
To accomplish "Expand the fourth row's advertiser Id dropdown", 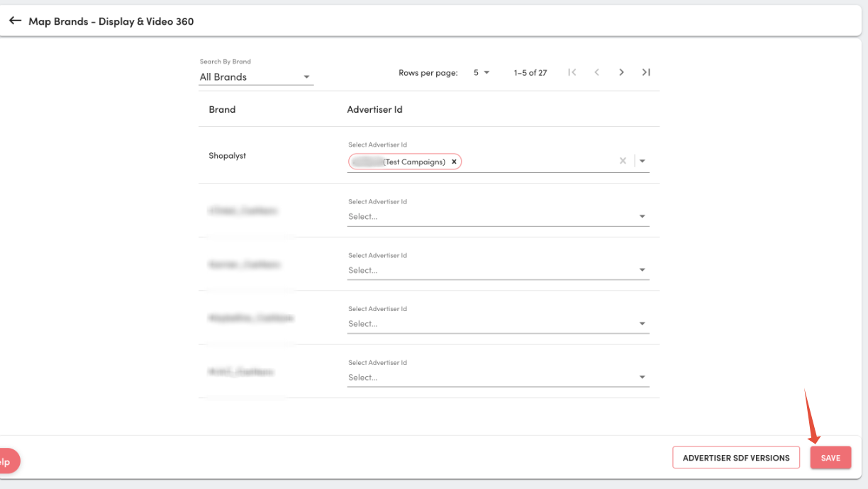I will click(642, 324).
